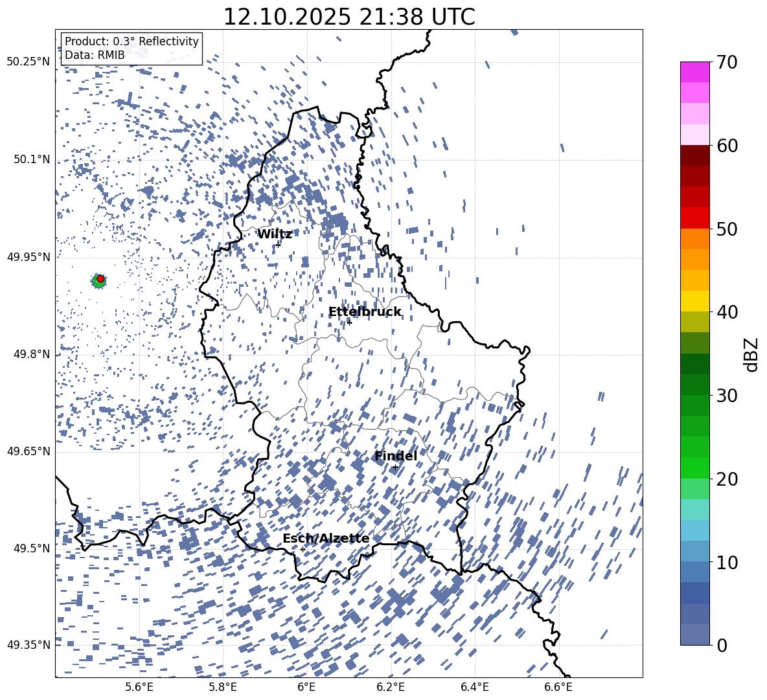Select the dark maroon colorbar swatch
767x700 pixels.
pos(695,155)
